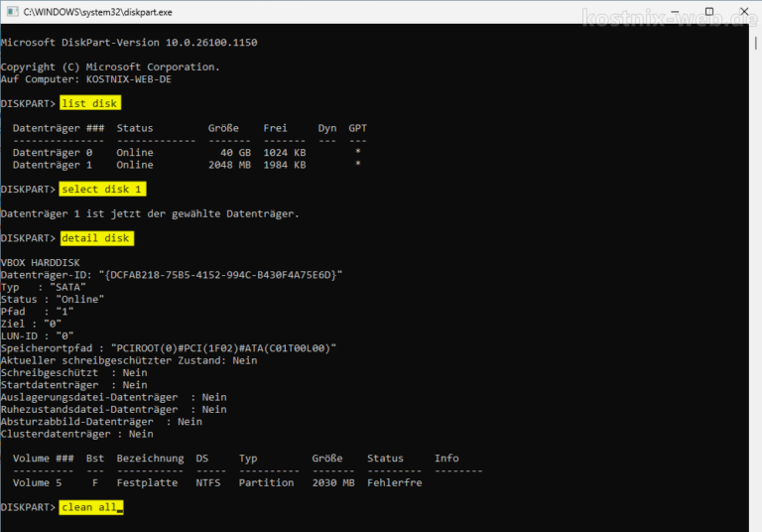
Task: Click the diskpart.exe icon in title bar
Action: (12, 12)
